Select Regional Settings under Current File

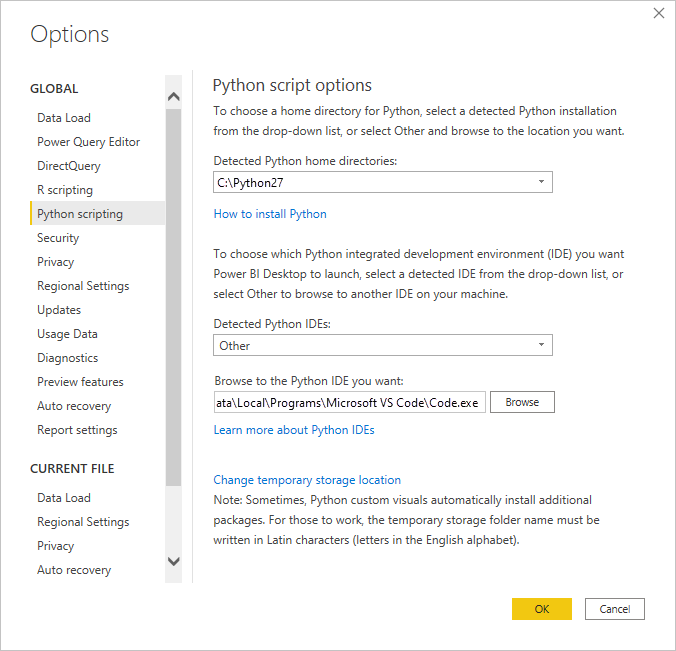pos(83,522)
